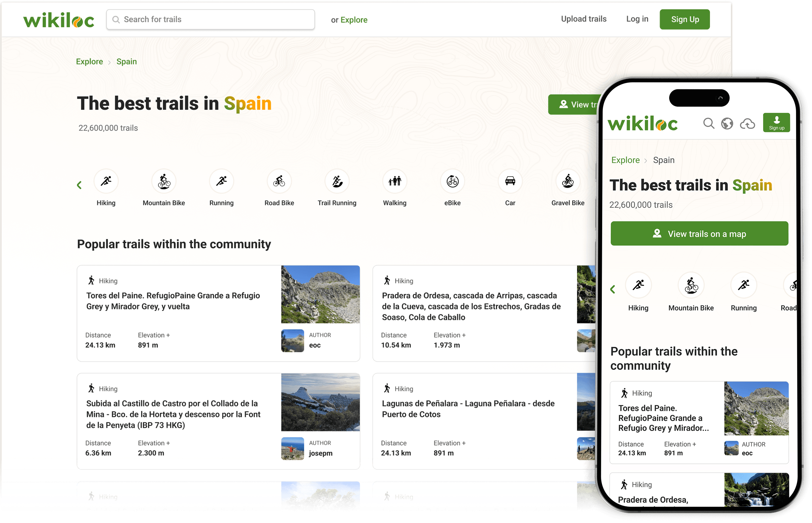Open Pradera de Ordesa trail on phone
This screenshot has height=523, width=812.
tap(653, 500)
